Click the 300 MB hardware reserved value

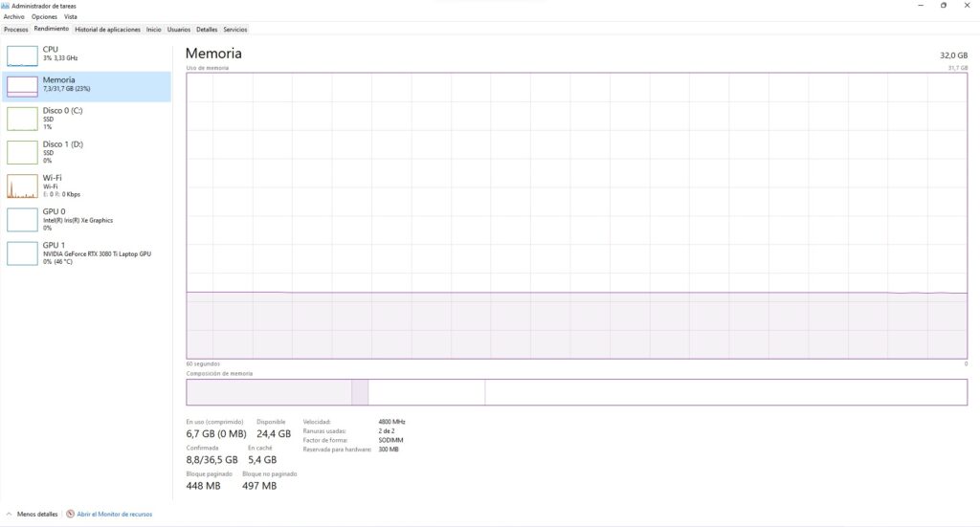point(389,450)
